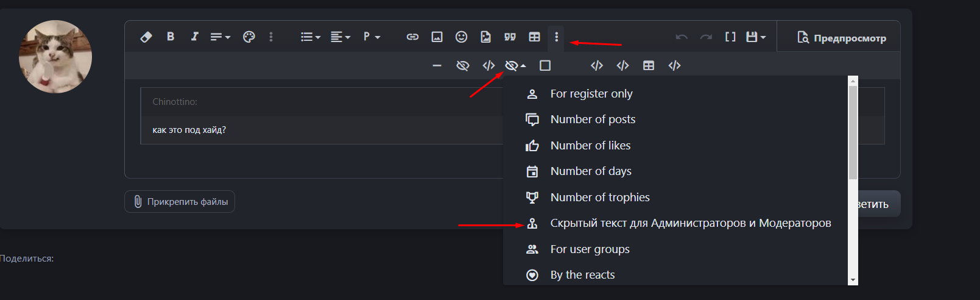Viewport: 980px width, 300px height.
Task: Click the Предпросмотр preview button
Action: (x=841, y=38)
